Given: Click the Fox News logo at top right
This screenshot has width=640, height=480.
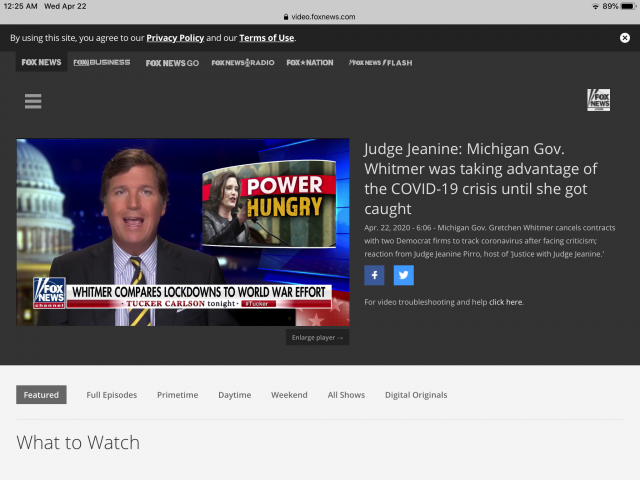Looking at the screenshot, I should [598, 100].
